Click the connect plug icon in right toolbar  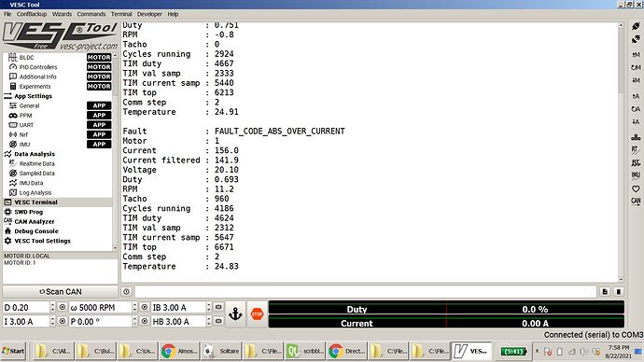click(x=636, y=26)
